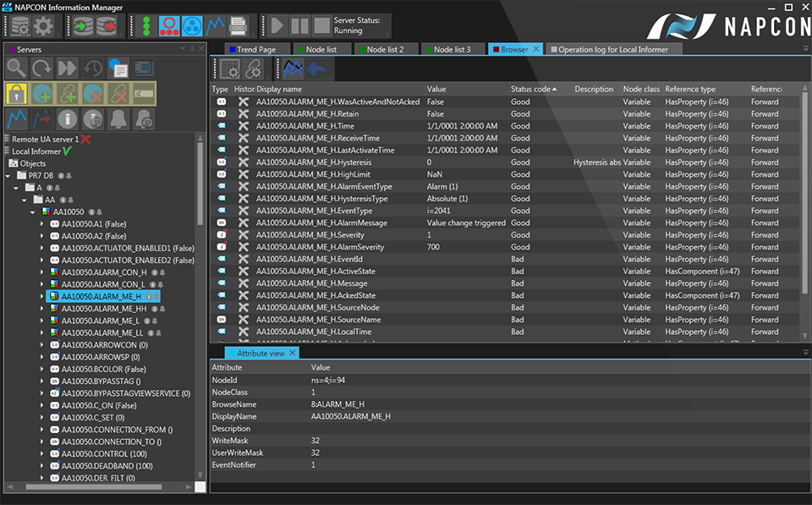Expand the AA10050.A1 tree node

click(42, 224)
